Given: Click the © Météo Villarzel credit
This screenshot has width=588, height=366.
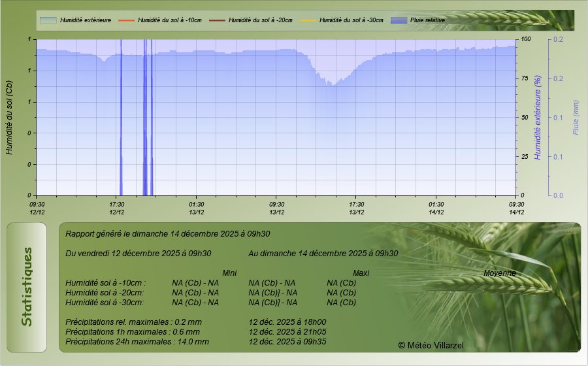Looking at the screenshot, I should point(431,344).
